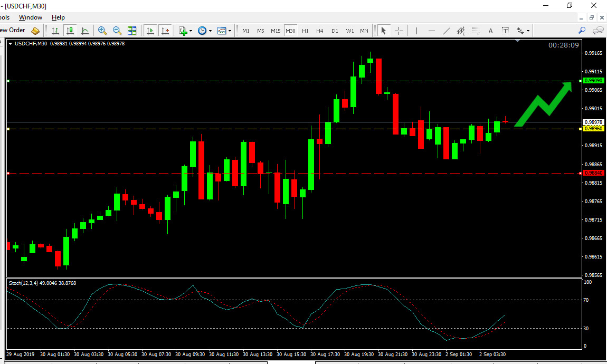Viewport: 607px width, 364px height.
Task: Switch chart to Line Chart mode
Action: [85, 31]
